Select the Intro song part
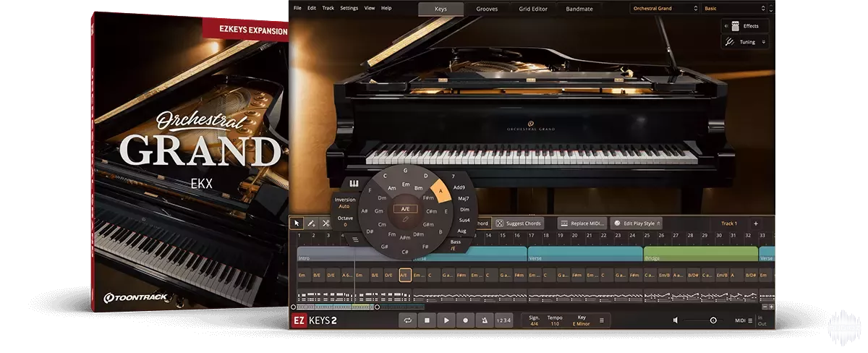 tap(354, 255)
